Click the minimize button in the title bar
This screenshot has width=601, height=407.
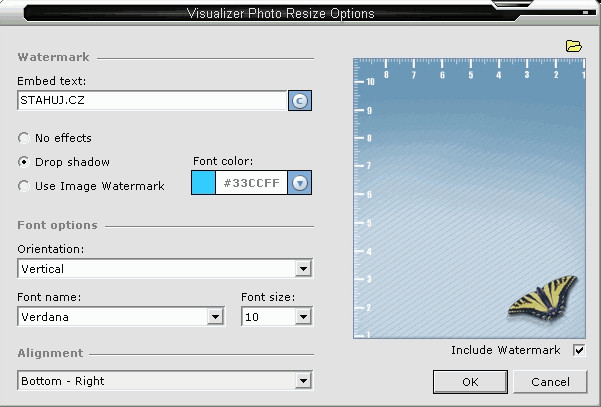coord(585,12)
